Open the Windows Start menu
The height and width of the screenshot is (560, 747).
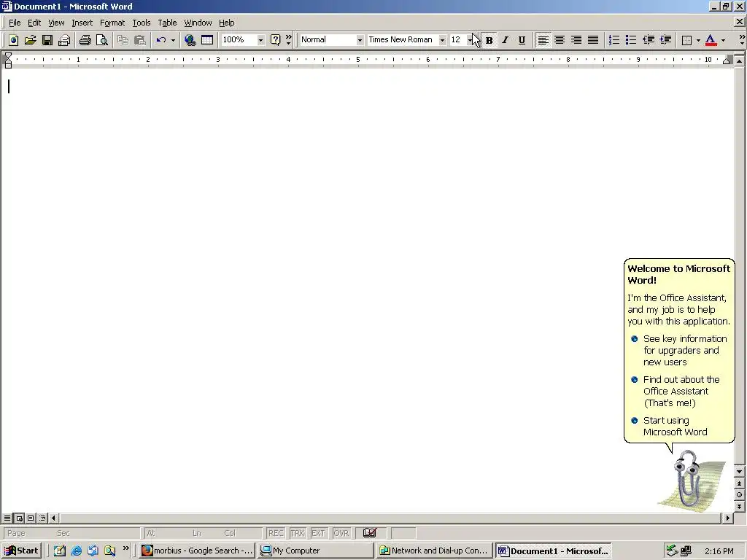(21, 551)
